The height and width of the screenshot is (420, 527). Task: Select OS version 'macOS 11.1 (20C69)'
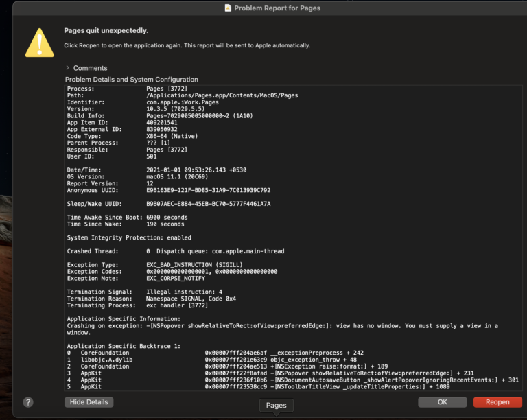click(177, 177)
